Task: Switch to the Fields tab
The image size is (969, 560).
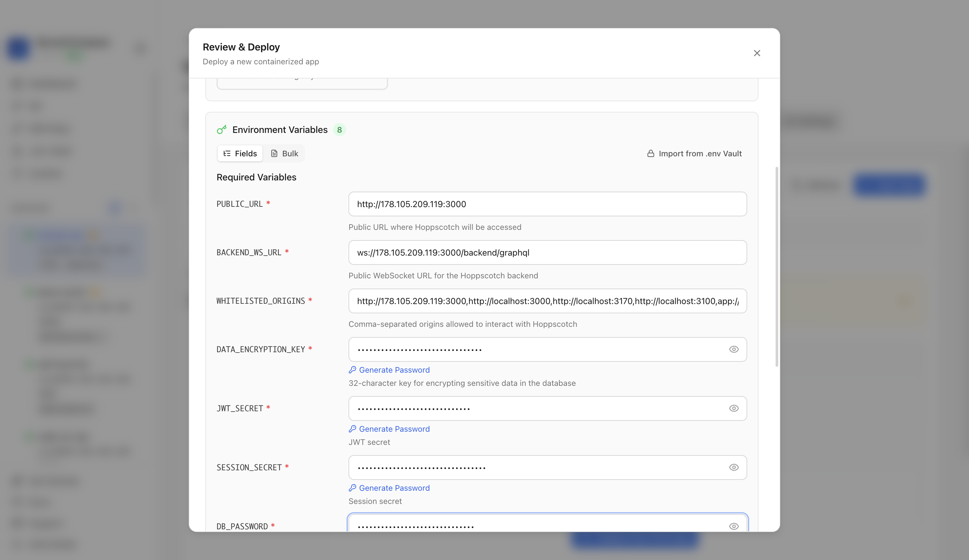Action: [240, 153]
